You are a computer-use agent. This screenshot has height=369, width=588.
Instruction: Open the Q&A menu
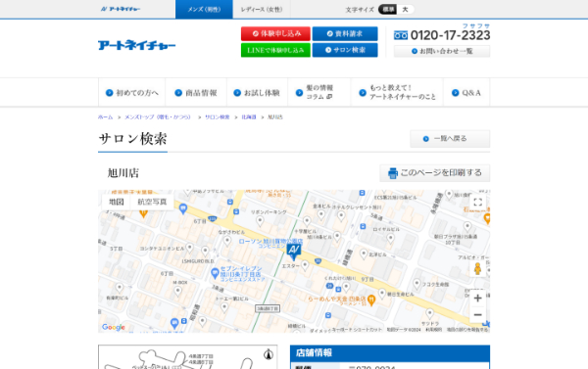click(466, 93)
